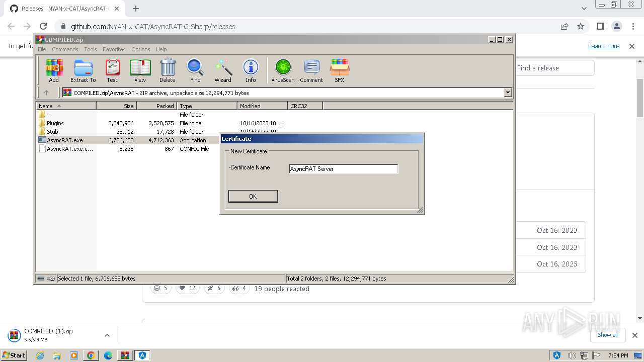This screenshot has width=644, height=362.
Task: Open the Options menu
Action: tap(141, 49)
